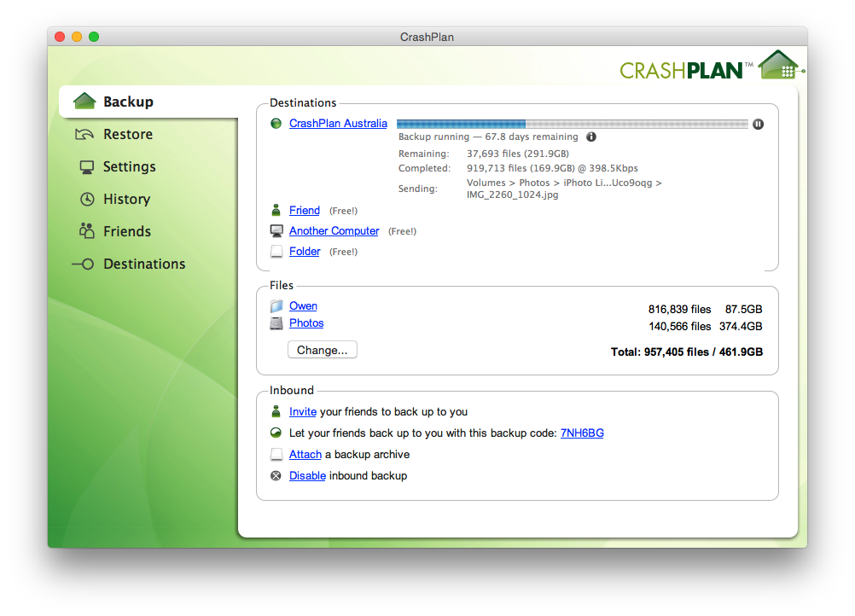Click the Photos drive icon

tap(276, 323)
